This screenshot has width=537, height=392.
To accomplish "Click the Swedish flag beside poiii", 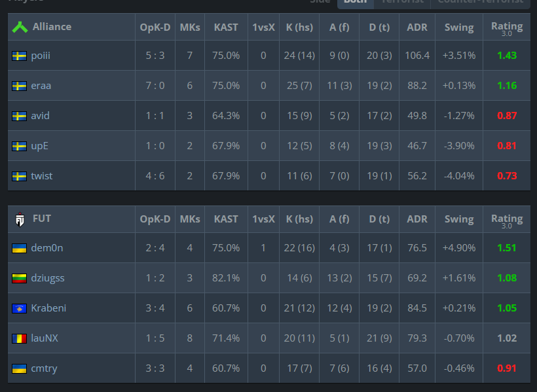I will [19, 56].
